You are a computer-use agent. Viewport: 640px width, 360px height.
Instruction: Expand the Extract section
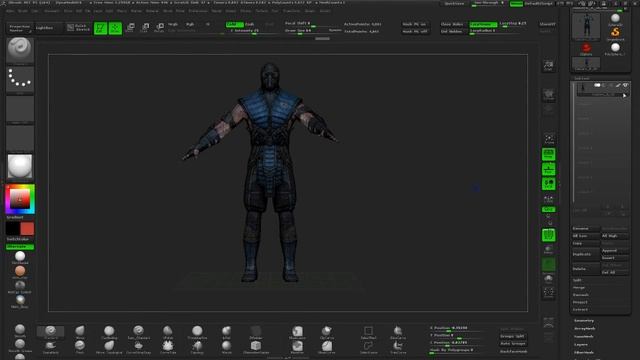click(x=580, y=309)
